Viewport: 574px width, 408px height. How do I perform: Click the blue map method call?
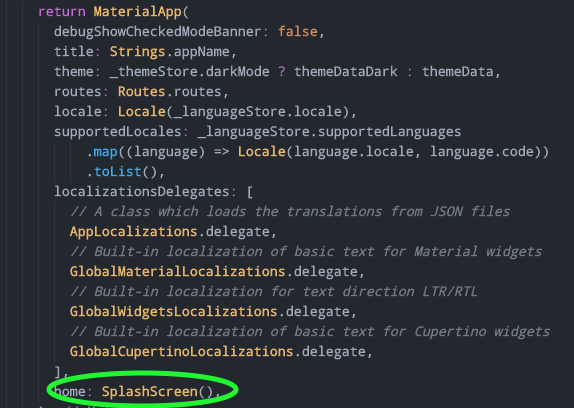click(x=105, y=152)
